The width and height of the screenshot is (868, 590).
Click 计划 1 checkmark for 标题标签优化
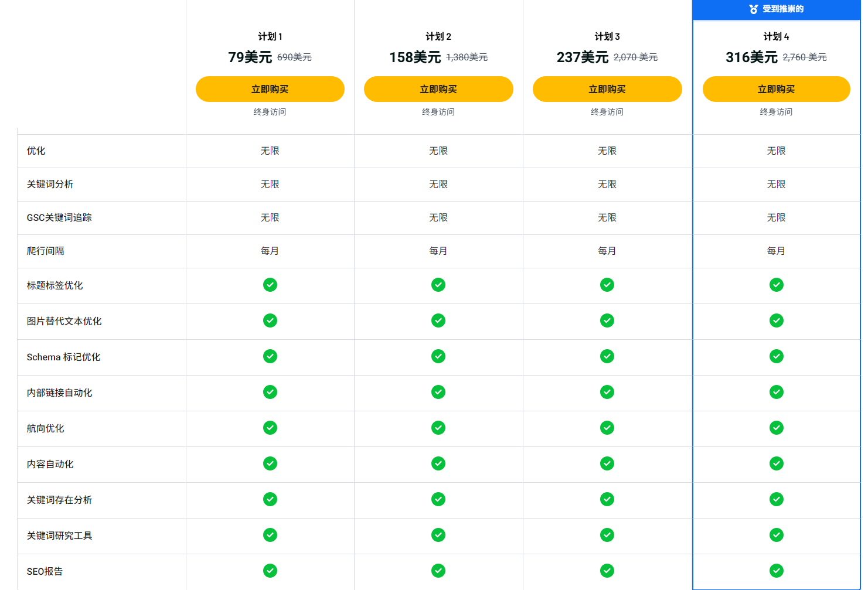pos(270,285)
